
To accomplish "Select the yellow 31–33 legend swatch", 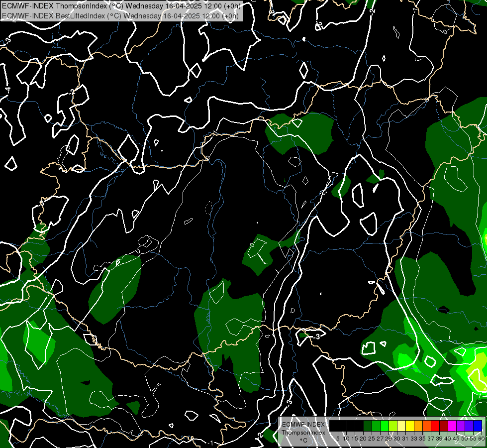I will [410, 426].
